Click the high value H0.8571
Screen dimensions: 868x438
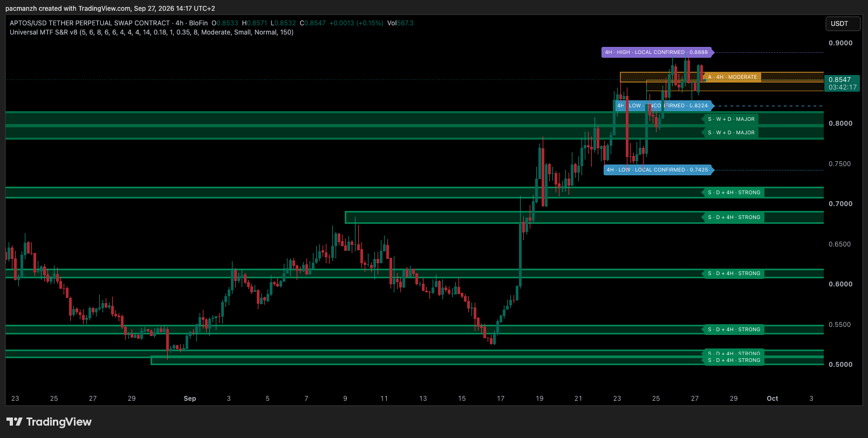coord(255,23)
